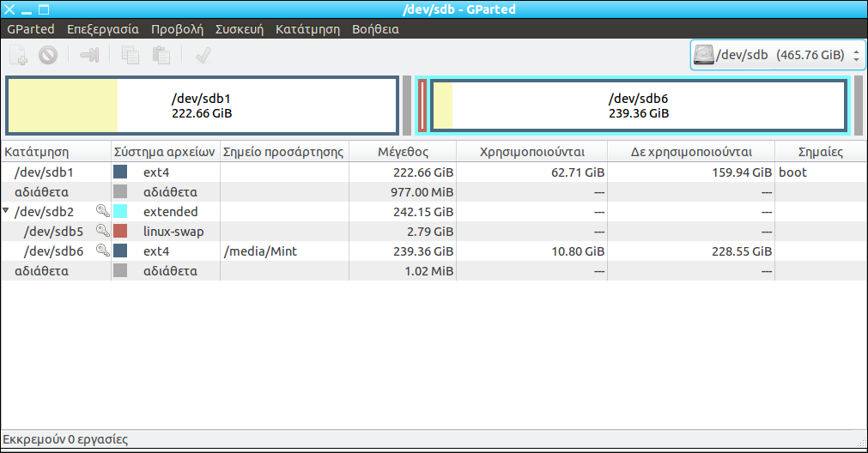Open the GParted menu
The width and height of the screenshot is (868, 453).
[x=31, y=29]
